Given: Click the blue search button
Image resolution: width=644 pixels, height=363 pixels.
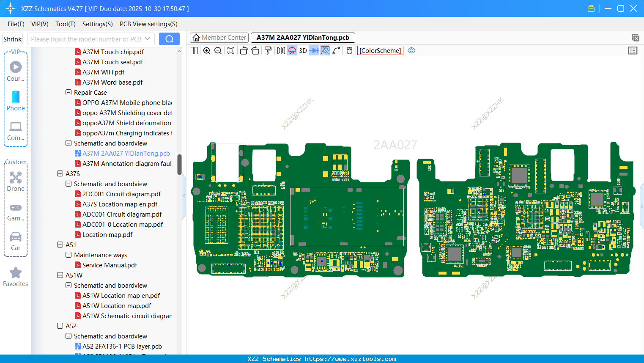Looking at the screenshot, I should (169, 39).
